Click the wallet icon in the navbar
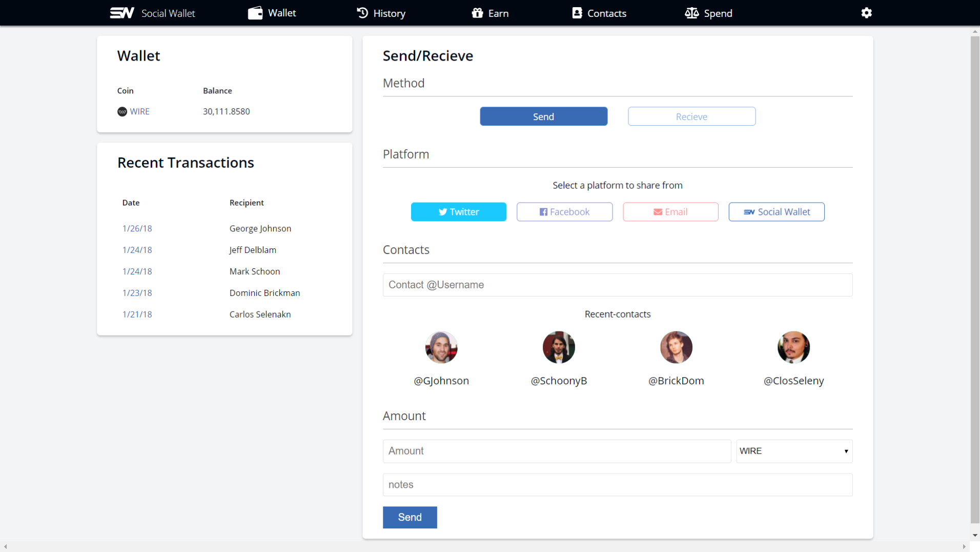Image resolution: width=980 pixels, height=552 pixels. [255, 13]
